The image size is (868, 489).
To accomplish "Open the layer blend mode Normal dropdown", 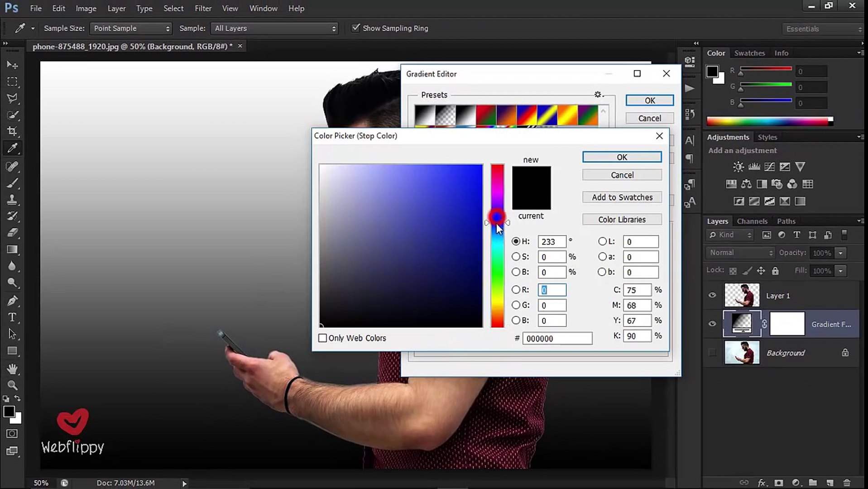I will click(x=740, y=253).
